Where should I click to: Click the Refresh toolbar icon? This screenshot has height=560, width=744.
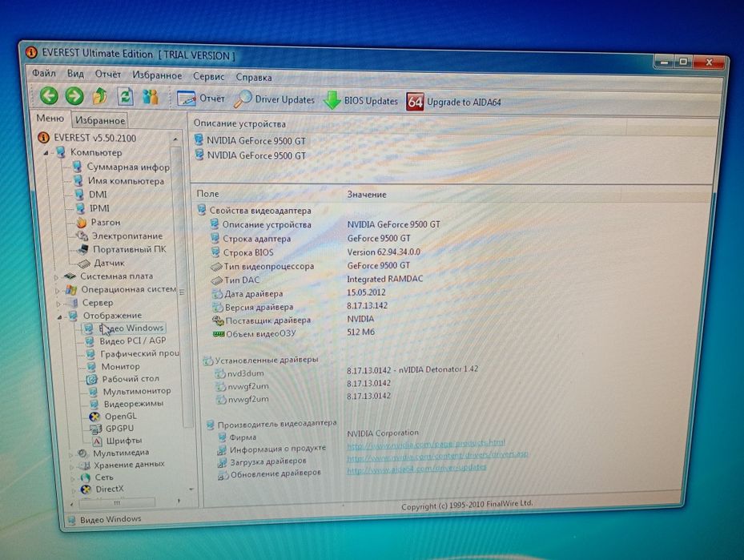pyautogui.click(x=125, y=97)
